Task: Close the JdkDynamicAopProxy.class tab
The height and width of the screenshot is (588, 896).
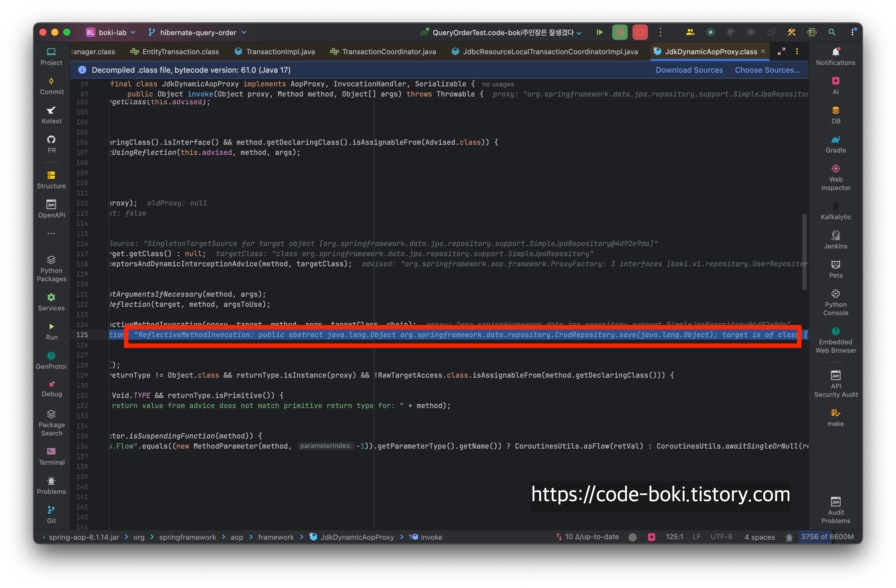Action: pos(763,51)
